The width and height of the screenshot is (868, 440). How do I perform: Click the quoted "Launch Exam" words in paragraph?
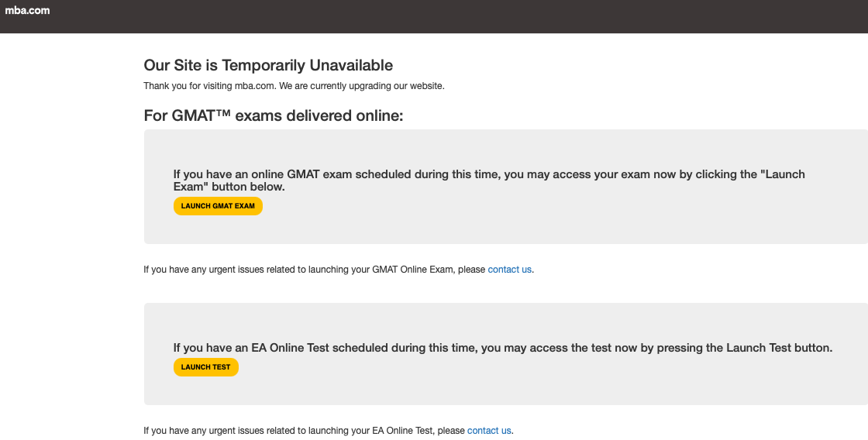[784, 175]
